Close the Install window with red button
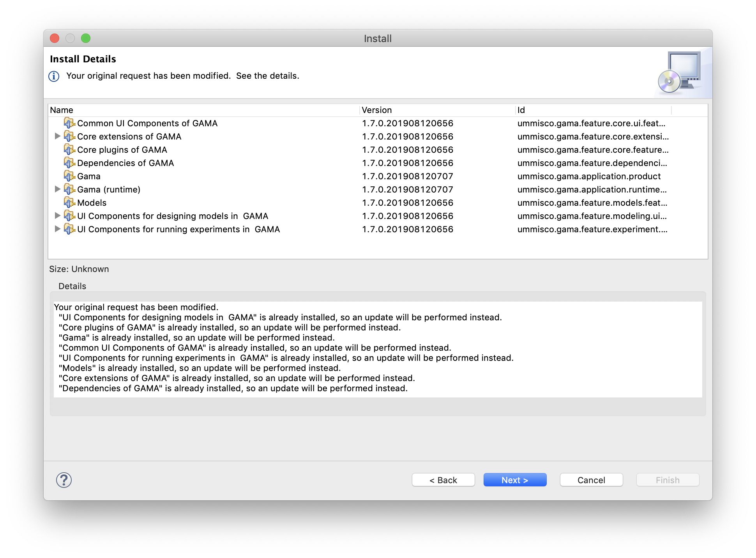The width and height of the screenshot is (756, 558). pos(55,38)
